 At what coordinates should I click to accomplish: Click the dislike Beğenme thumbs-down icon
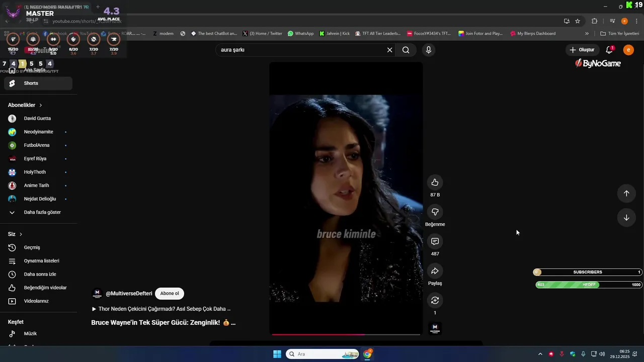coord(435,212)
